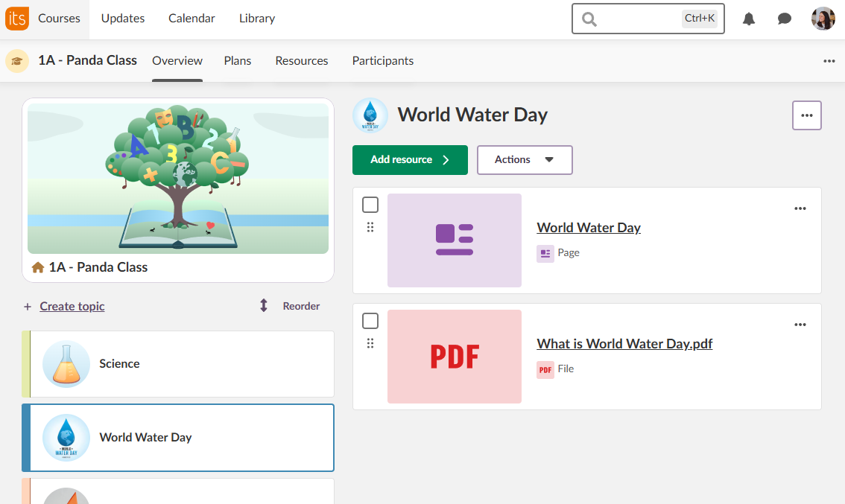This screenshot has width=845, height=504.
Task: Open options for World Water Day page
Action: tap(800, 208)
